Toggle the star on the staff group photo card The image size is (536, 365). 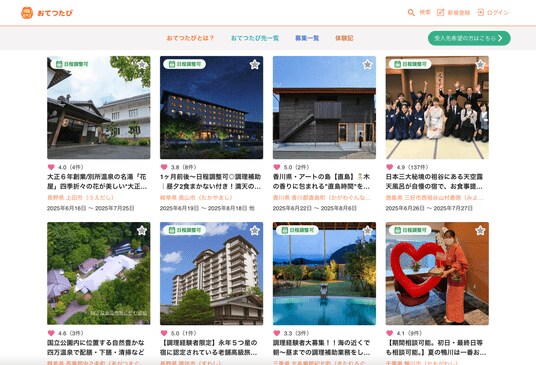coord(480,64)
